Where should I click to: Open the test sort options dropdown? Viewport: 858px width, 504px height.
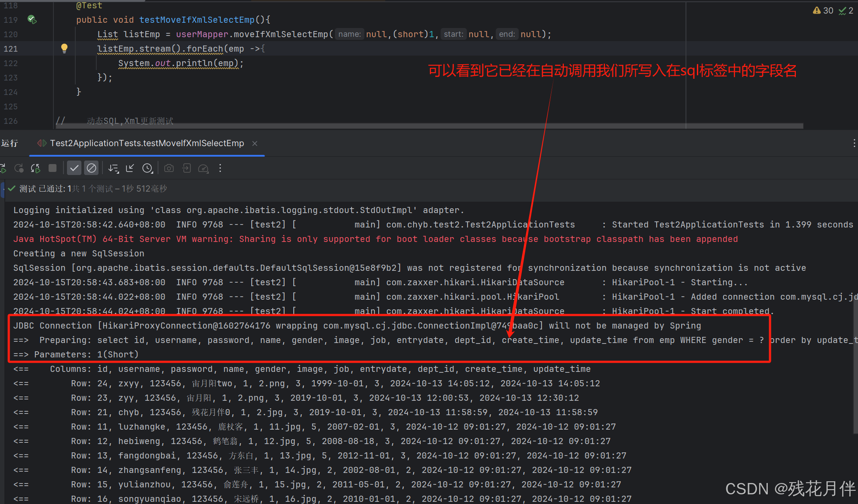click(x=113, y=168)
